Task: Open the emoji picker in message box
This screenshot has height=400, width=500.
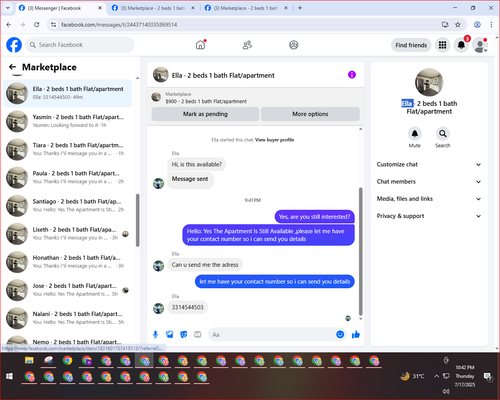Action: [340, 334]
